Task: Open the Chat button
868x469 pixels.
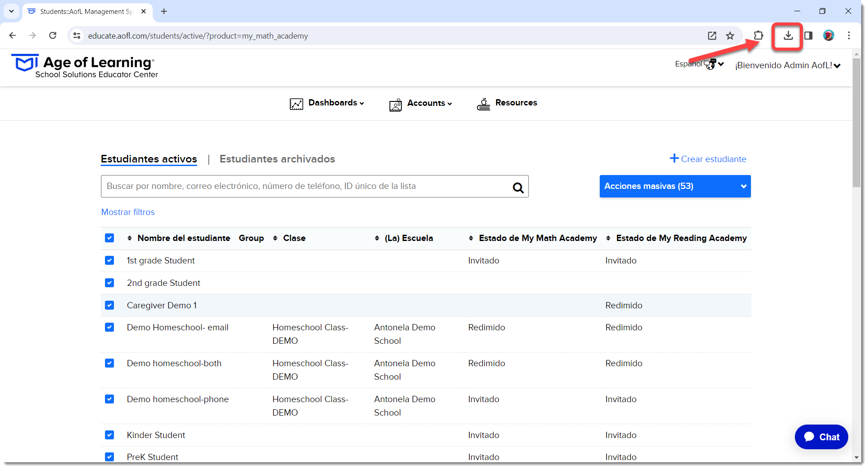Action: click(x=821, y=437)
